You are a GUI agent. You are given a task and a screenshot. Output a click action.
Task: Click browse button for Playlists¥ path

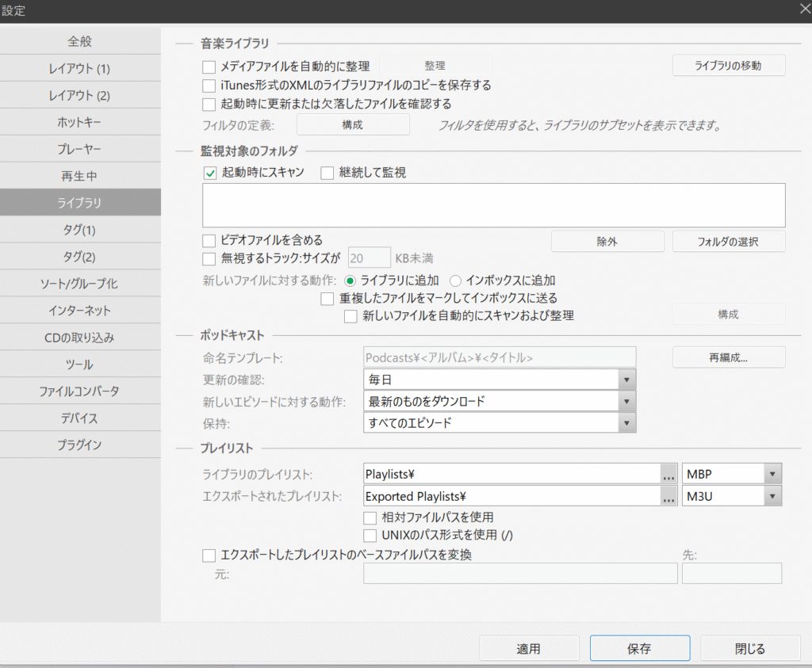tap(668, 475)
